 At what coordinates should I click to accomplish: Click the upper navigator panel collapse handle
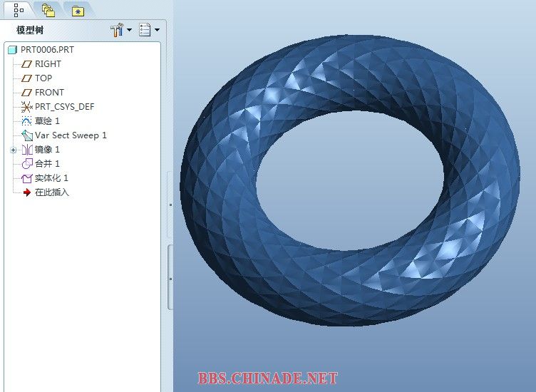pyautogui.click(x=170, y=205)
